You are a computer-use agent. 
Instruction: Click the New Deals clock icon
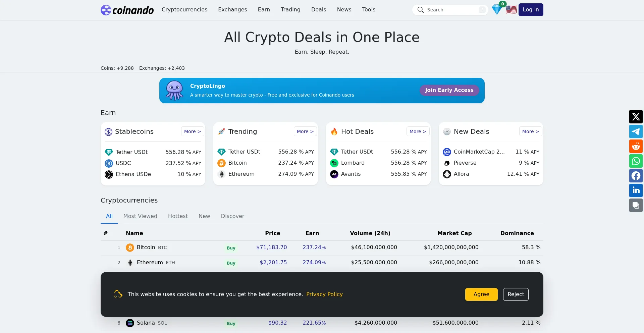click(447, 131)
